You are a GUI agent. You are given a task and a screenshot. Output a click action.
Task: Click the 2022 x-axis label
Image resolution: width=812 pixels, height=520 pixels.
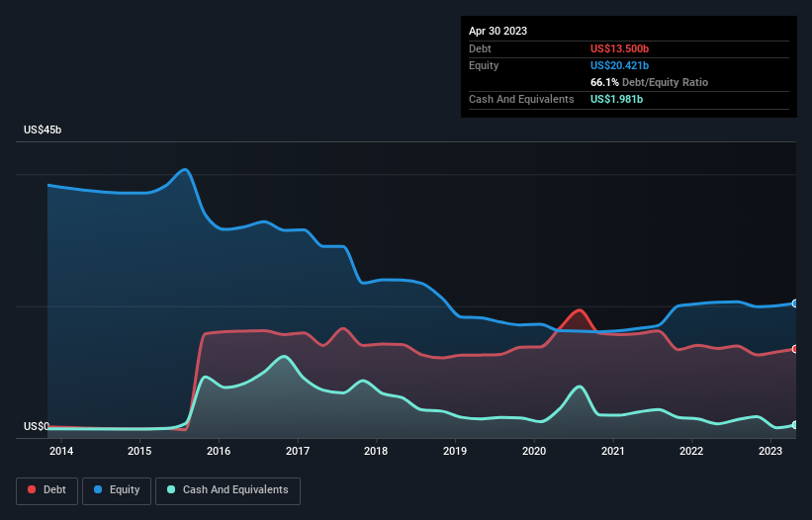point(691,451)
